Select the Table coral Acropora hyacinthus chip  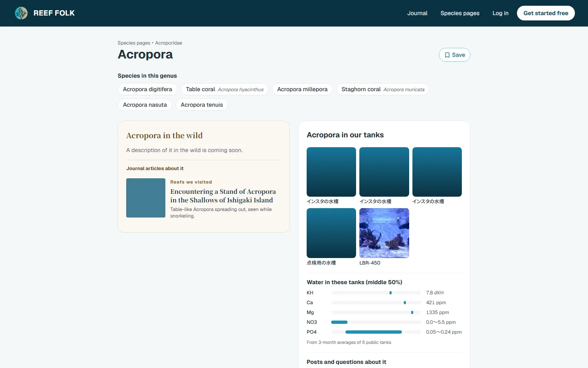(225, 89)
